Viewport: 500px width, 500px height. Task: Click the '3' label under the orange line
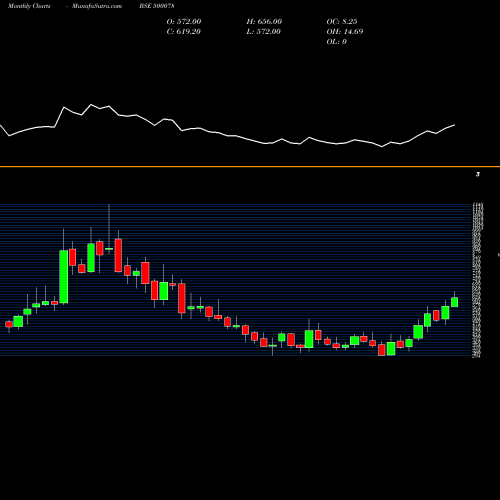pos(478,174)
